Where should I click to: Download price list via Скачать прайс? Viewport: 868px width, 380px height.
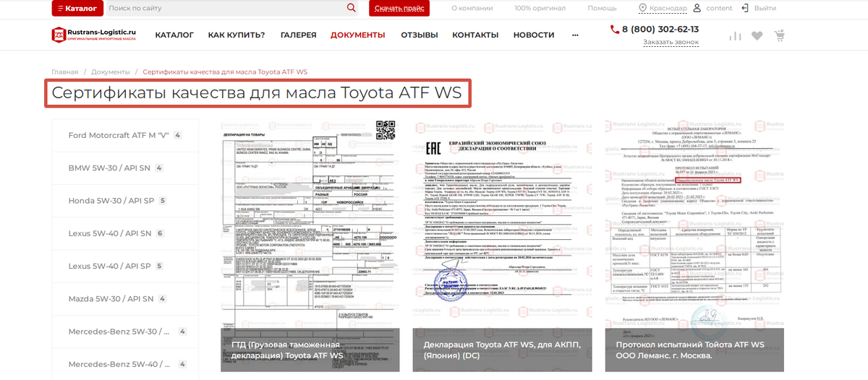click(399, 8)
